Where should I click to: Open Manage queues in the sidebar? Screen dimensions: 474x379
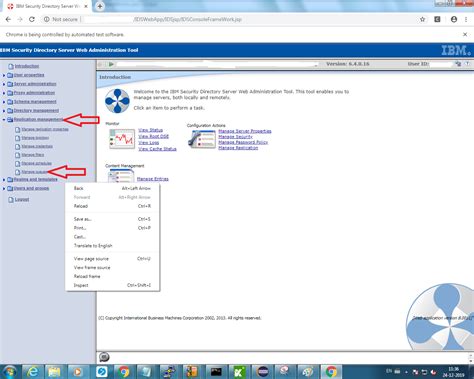point(35,172)
